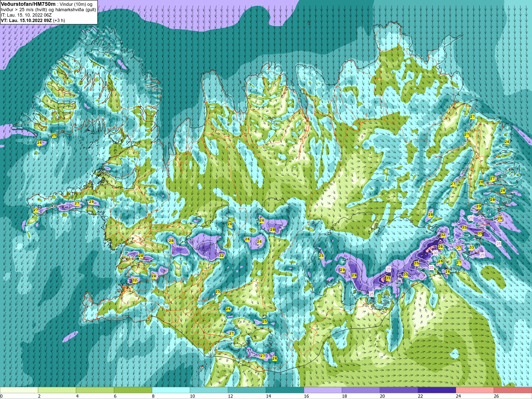Click the yellow "38" maximum gust label
Screen dimensions: 532x399
point(441,247)
